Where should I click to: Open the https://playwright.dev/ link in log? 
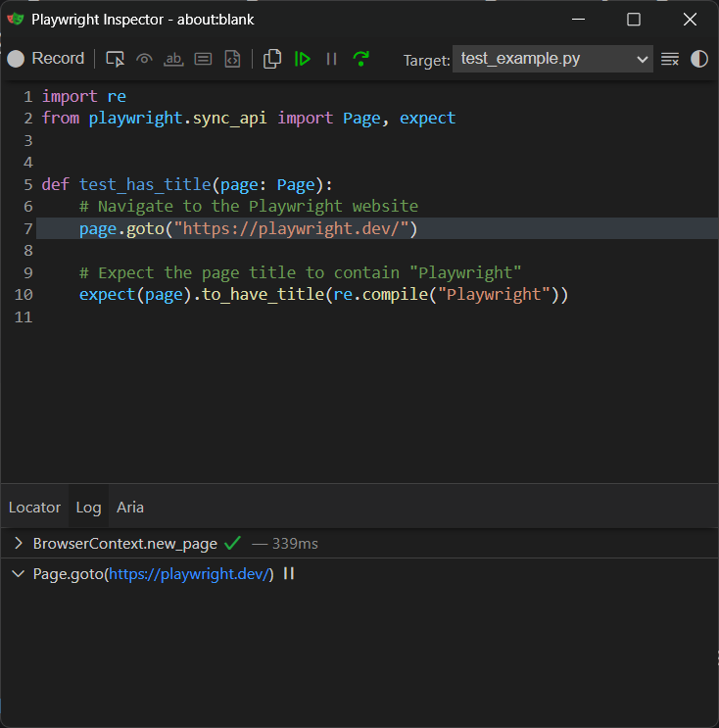tap(189, 574)
